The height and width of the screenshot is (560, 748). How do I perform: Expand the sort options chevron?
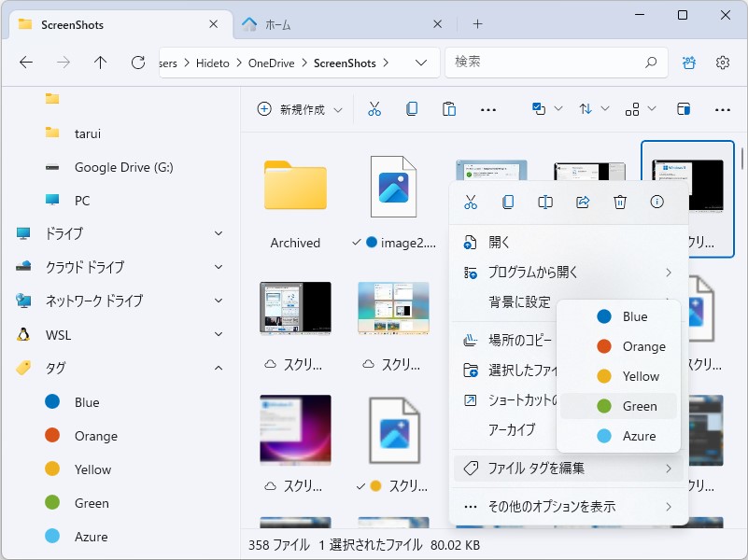point(603,109)
